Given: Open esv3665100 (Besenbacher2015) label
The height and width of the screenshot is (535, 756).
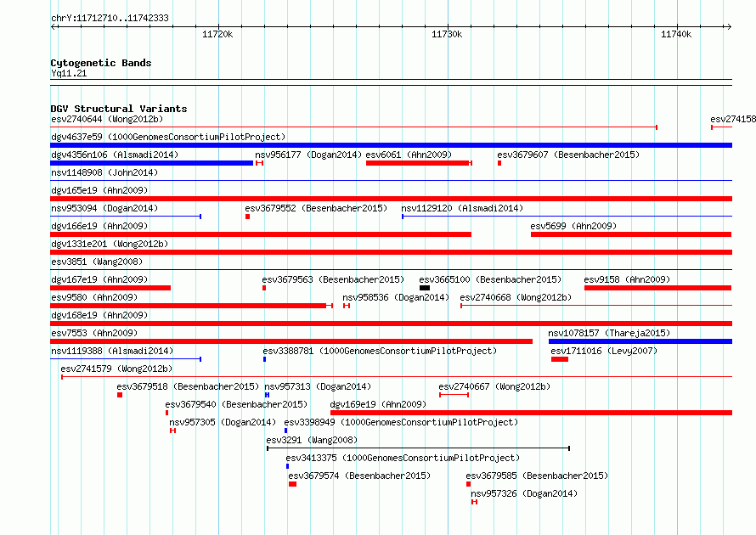Looking at the screenshot, I should pos(490,279).
